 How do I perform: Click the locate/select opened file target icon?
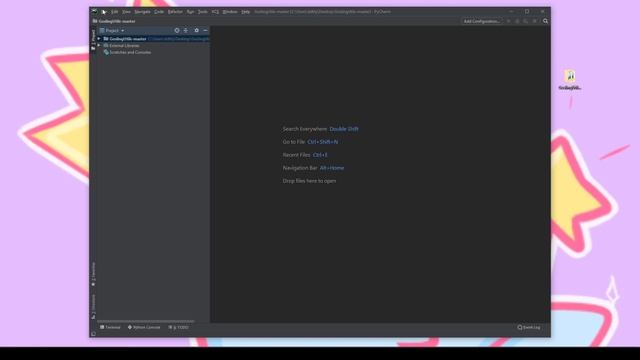tap(177, 31)
